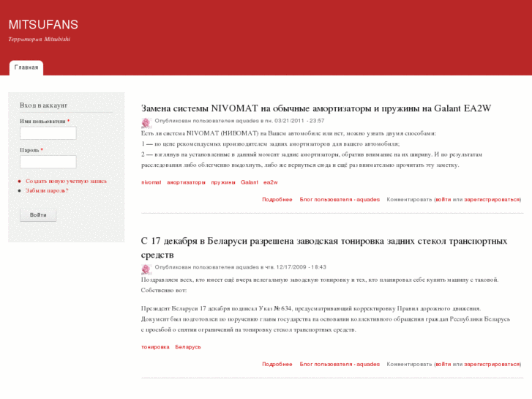This screenshot has width=532, height=399.
Task: Click NIVOMAT post date 03/21/2011 - 23:57 text
Action: [299, 121]
